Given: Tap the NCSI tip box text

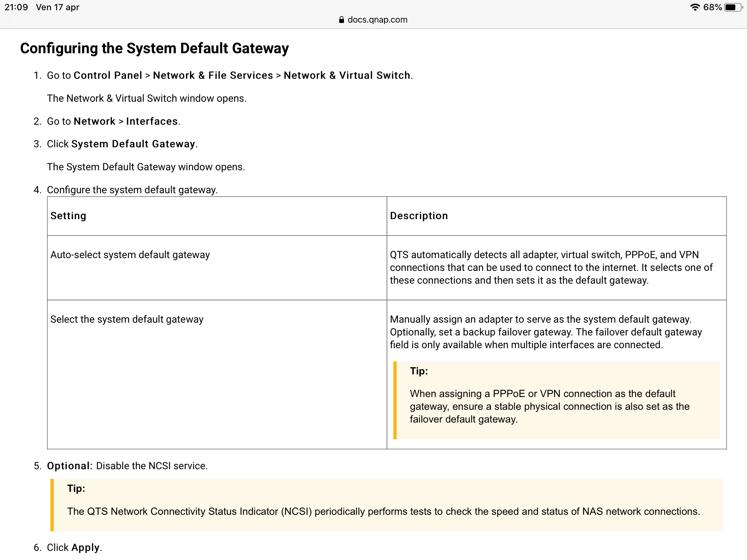Looking at the screenshot, I should point(383,512).
